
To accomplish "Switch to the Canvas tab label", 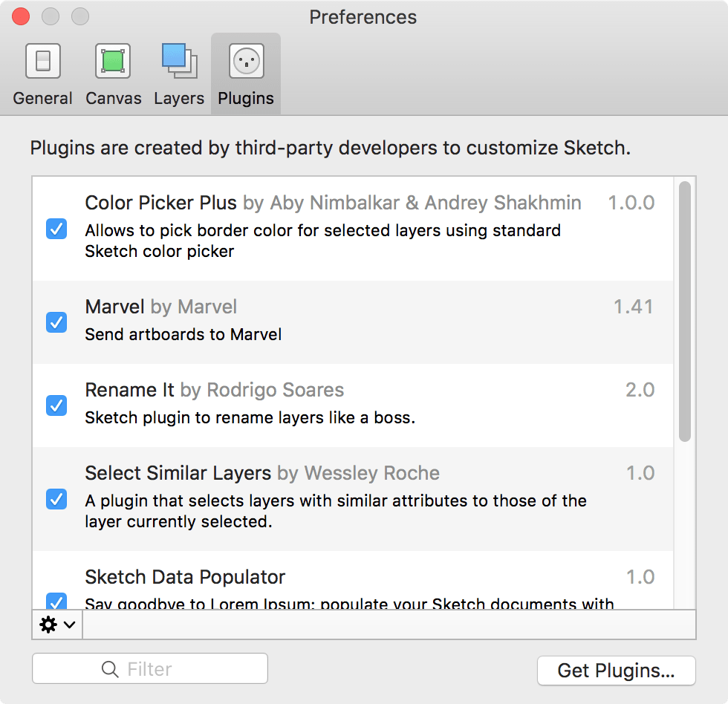I will tap(113, 98).
